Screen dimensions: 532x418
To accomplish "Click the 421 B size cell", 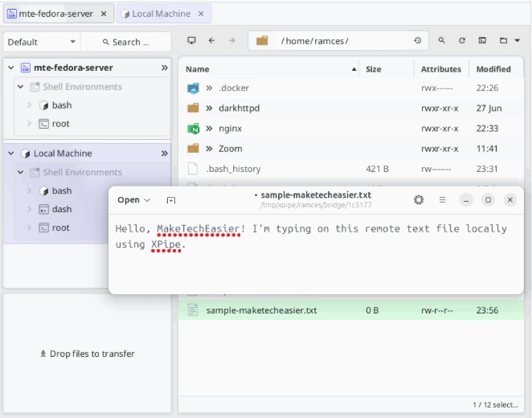I will pos(377,169).
